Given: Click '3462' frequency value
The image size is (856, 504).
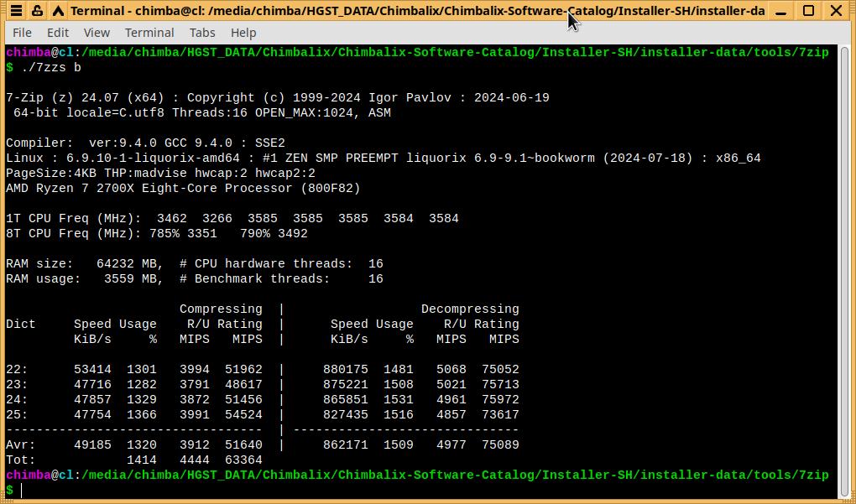Looking at the screenshot, I should pyautogui.click(x=171, y=219).
